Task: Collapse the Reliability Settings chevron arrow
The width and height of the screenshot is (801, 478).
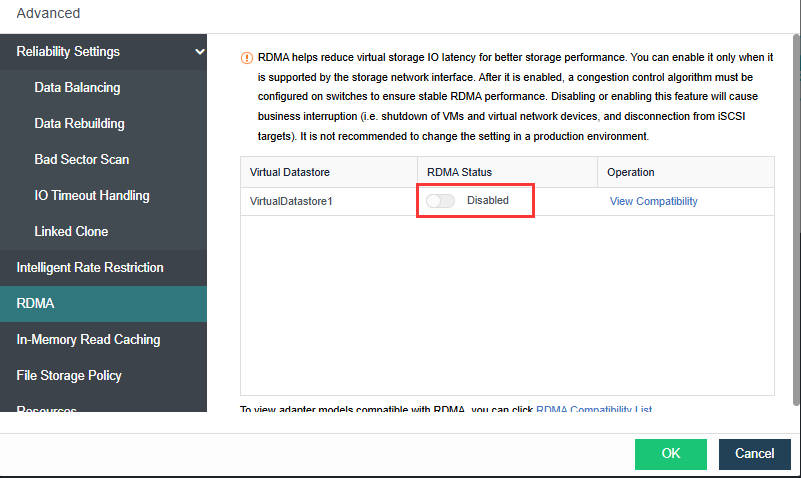Action: 201,52
